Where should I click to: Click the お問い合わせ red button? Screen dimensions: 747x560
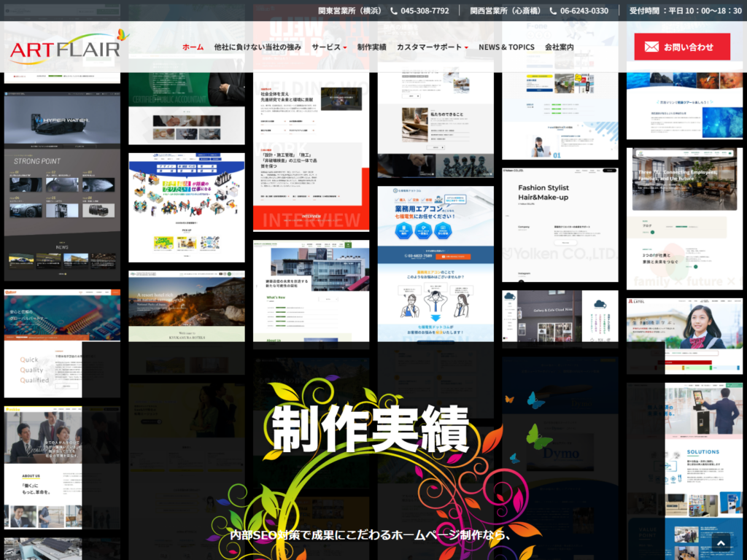click(681, 47)
